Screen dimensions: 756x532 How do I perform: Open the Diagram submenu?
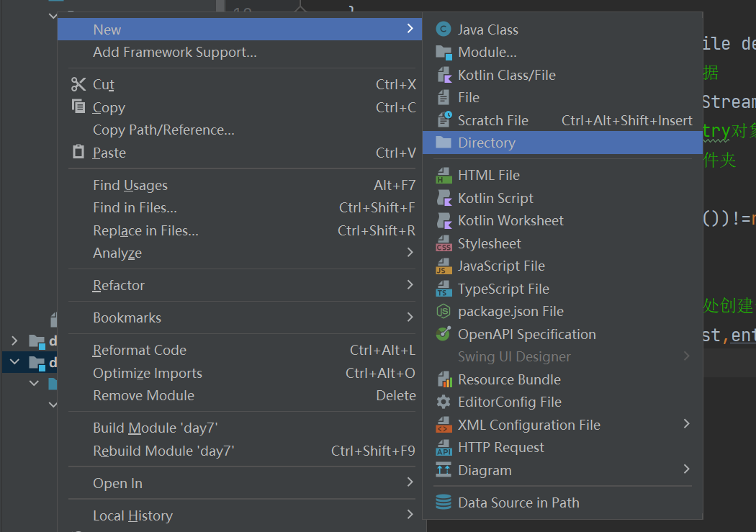(x=482, y=470)
